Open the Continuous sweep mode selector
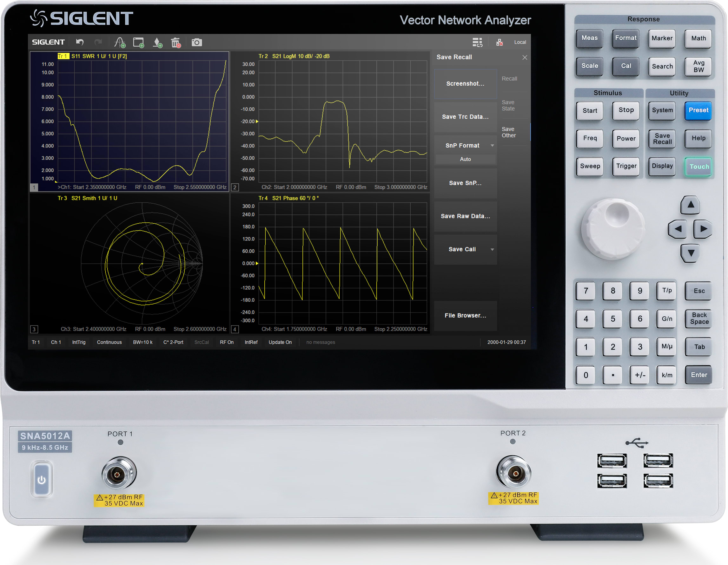 pyautogui.click(x=109, y=342)
